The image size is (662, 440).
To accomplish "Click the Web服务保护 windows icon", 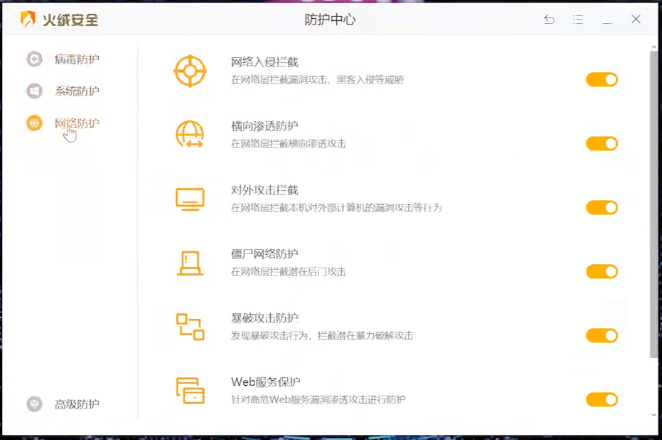I will pyautogui.click(x=190, y=391).
